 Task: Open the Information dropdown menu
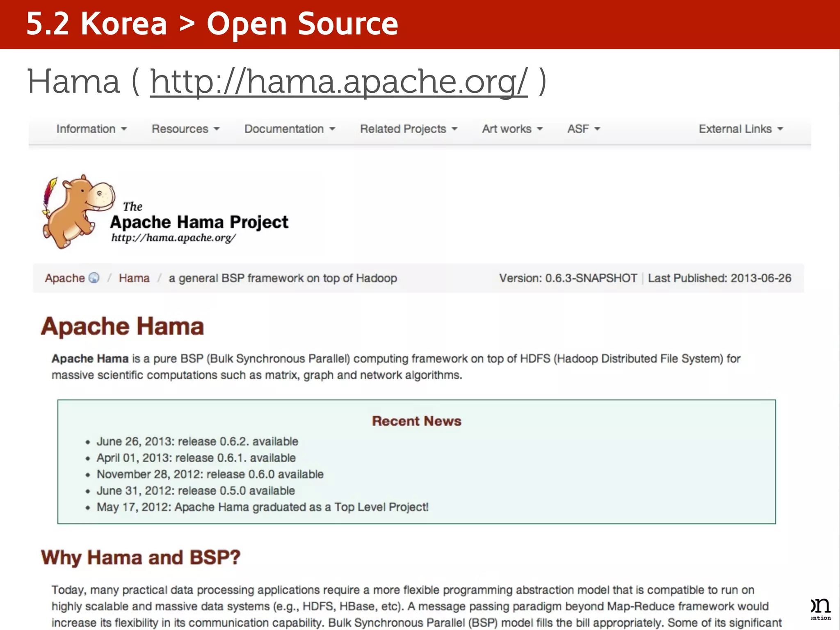click(92, 129)
